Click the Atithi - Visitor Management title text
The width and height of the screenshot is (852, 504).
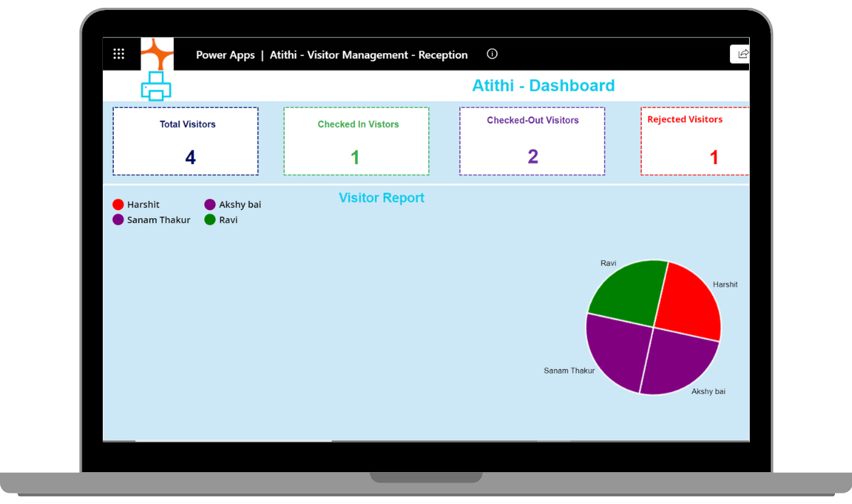click(368, 55)
